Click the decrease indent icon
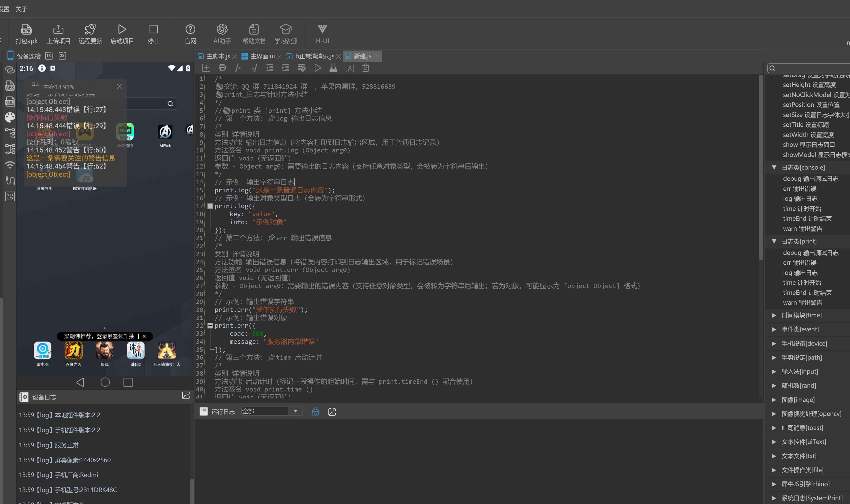The height and width of the screenshot is (504, 850). point(270,68)
